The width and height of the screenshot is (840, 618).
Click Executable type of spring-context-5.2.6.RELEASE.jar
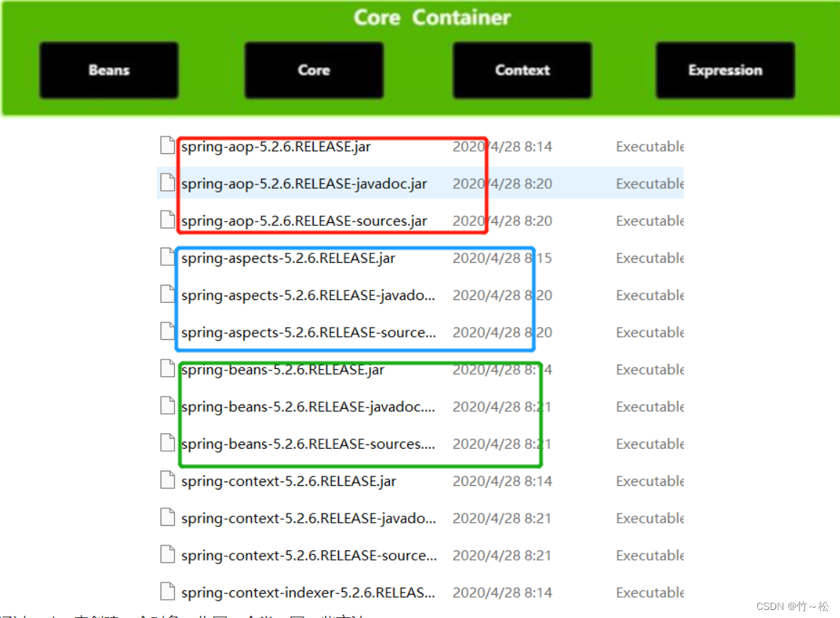tap(650, 481)
